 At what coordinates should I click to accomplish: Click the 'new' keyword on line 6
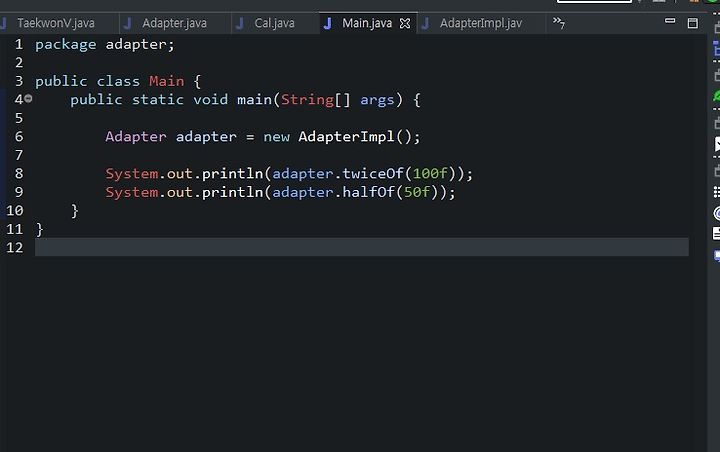tap(276, 137)
